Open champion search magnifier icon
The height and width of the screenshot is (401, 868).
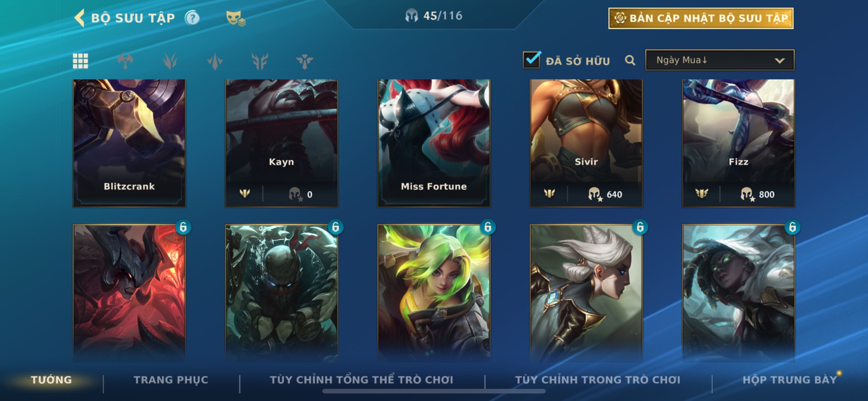coord(630,60)
